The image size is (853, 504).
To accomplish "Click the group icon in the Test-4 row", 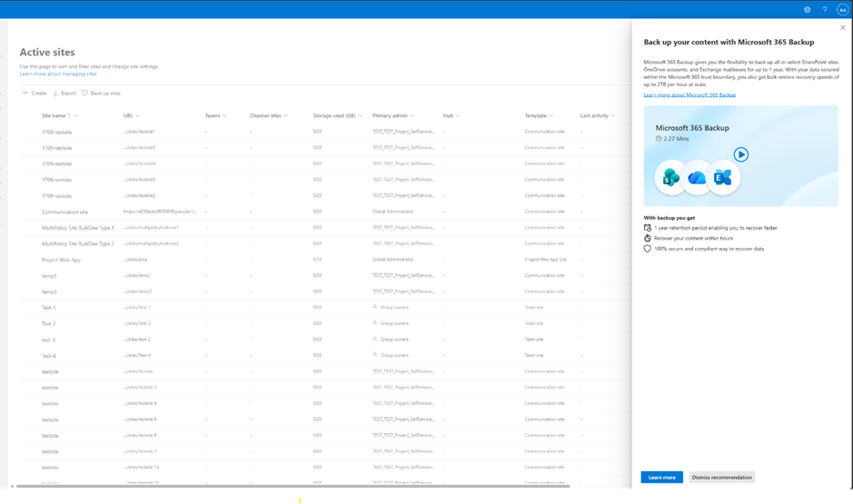I will click(375, 355).
